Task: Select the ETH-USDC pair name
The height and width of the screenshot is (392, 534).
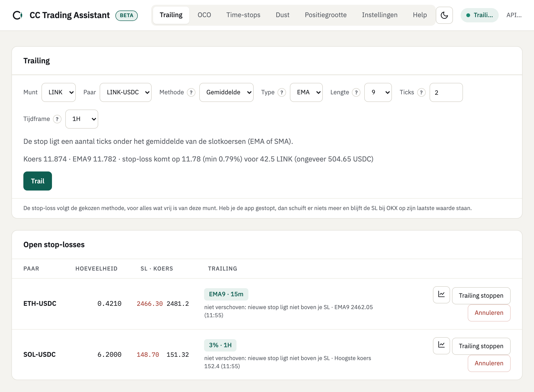Action: pos(40,303)
